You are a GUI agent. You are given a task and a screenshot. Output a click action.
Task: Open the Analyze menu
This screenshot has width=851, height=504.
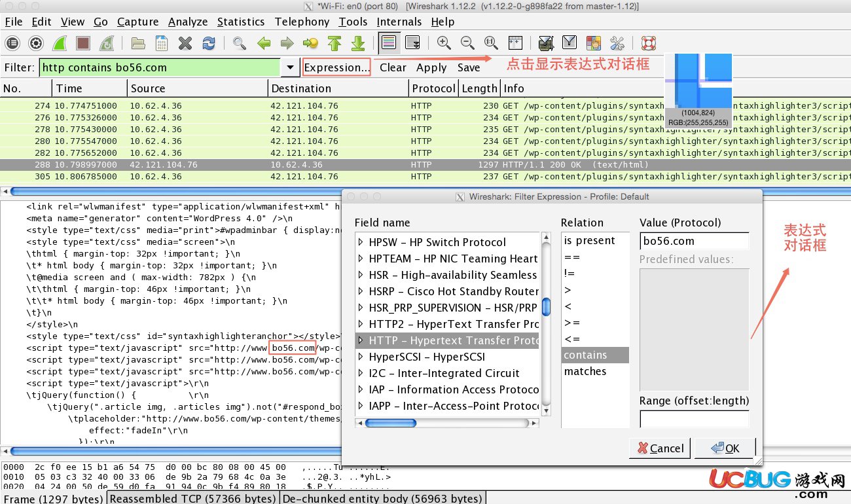[188, 22]
